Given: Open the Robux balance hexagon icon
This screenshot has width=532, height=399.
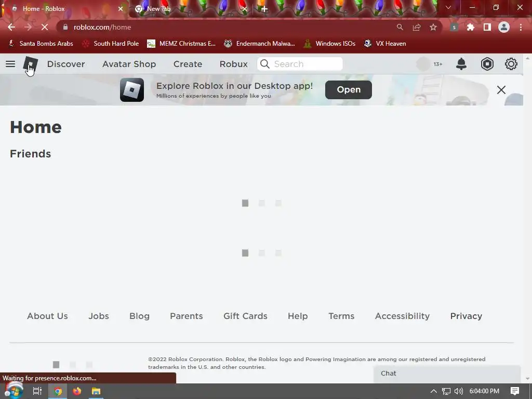Looking at the screenshot, I should [x=487, y=64].
